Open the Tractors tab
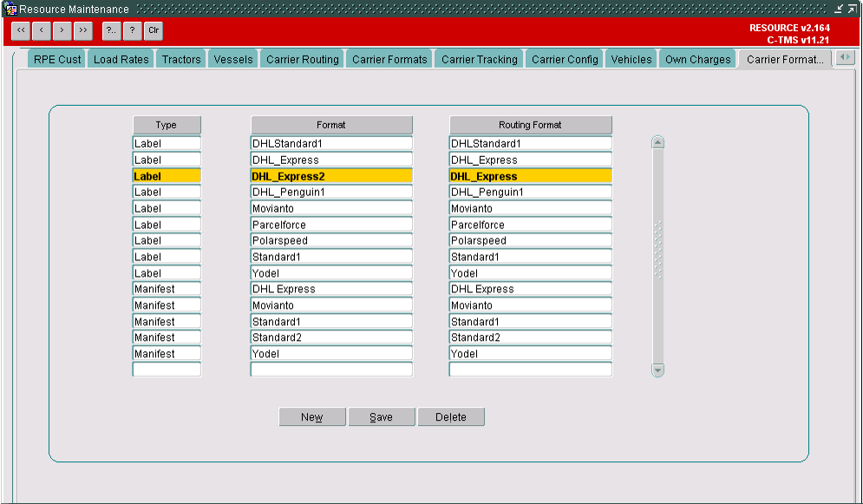The width and height of the screenshot is (863, 504). click(x=181, y=60)
